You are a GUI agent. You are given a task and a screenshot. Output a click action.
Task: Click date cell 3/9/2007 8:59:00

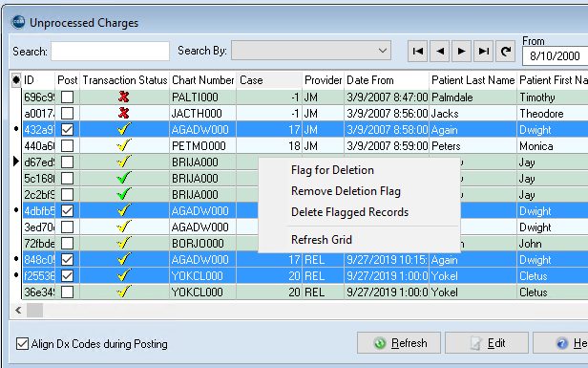click(387, 145)
